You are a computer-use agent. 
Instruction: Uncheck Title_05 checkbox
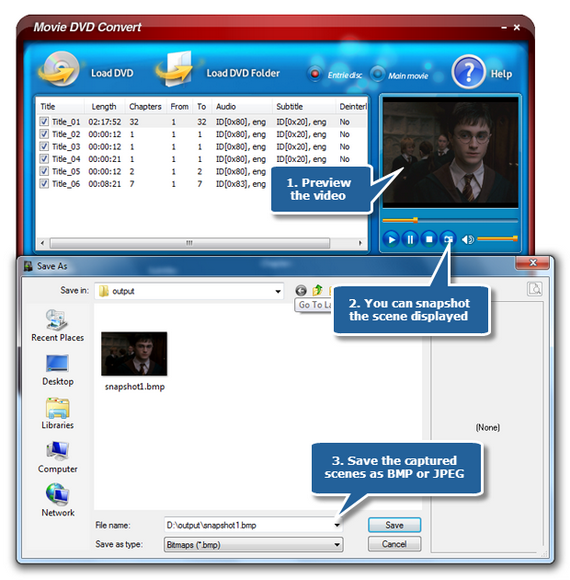click(x=44, y=171)
